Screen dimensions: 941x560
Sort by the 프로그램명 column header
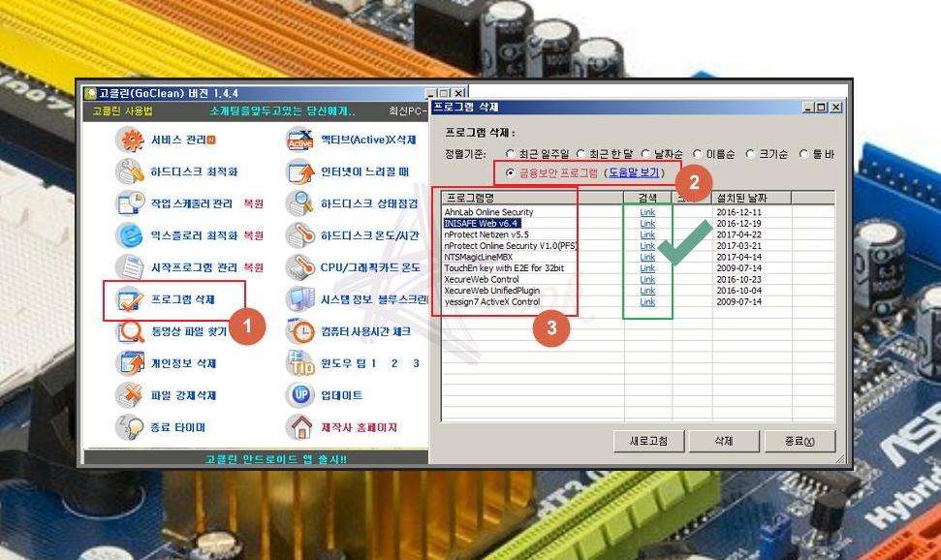(x=532, y=198)
